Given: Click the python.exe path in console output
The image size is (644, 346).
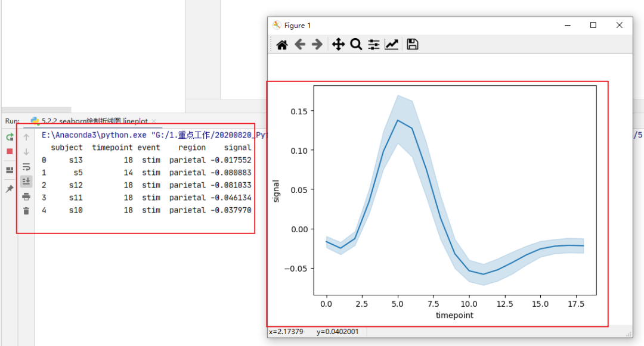Looking at the screenshot, I should [94, 135].
